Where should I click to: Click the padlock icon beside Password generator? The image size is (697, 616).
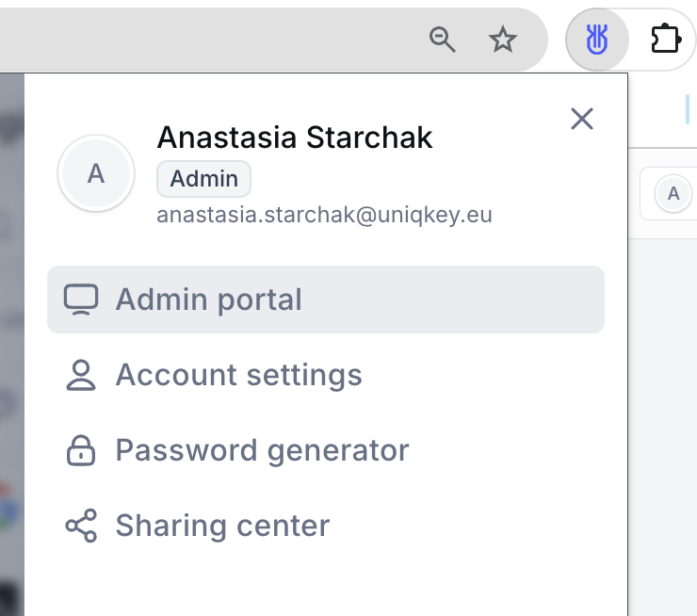[x=81, y=450]
